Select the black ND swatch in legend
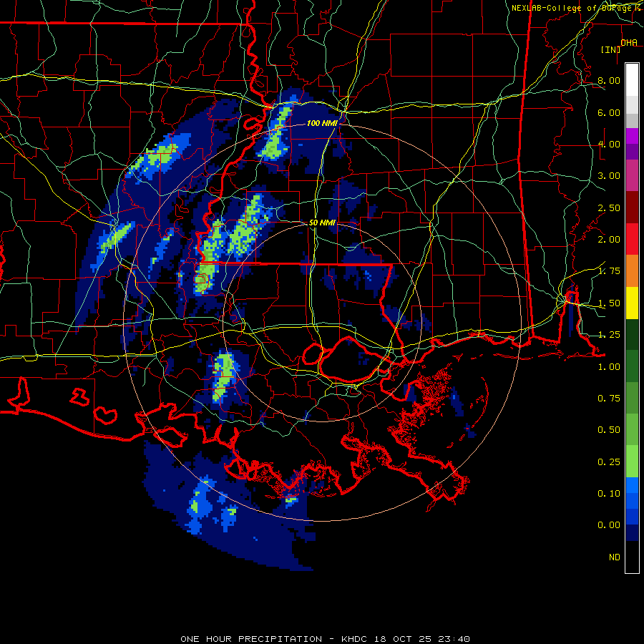 click(x=632, y=557)
